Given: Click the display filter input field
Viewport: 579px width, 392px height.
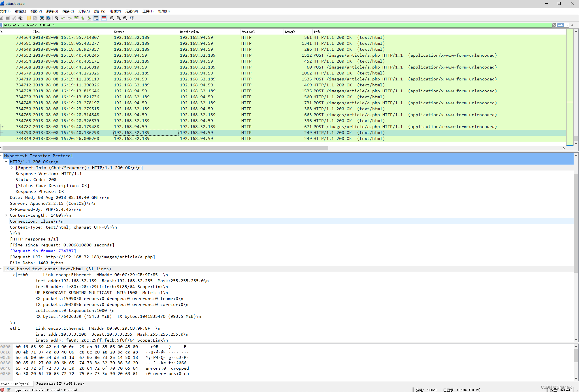Looking at the screenshot, I should coord(277,25).
